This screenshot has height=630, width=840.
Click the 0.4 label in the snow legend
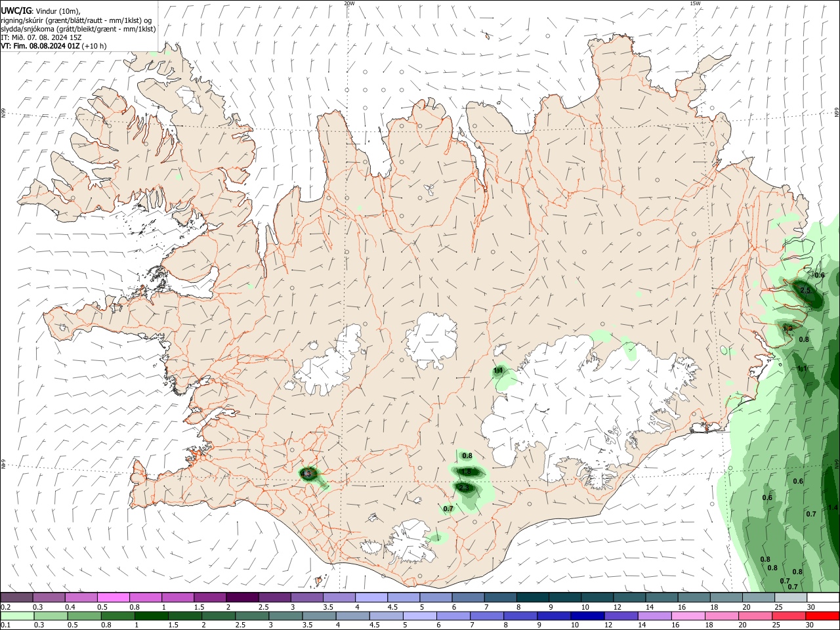(70, 607)
